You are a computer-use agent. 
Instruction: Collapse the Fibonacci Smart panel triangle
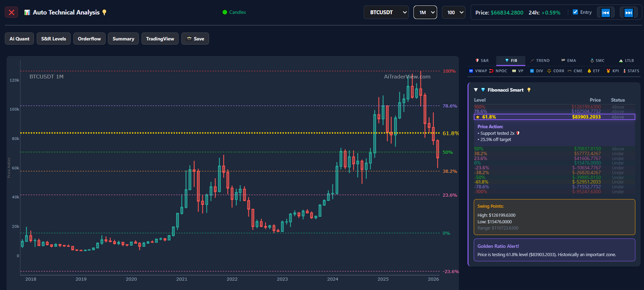(476, 90)
